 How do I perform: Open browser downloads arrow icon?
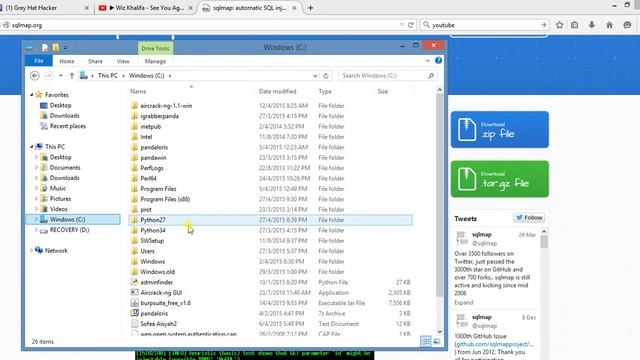click(x=591, y=25)
